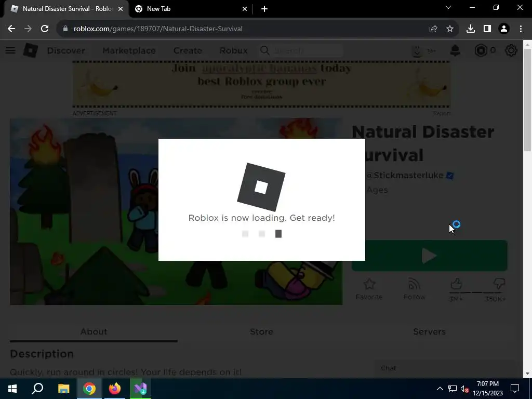Click the Chrome taskbar icon
The height and width of the screenshot is (399, 532).
89,389
